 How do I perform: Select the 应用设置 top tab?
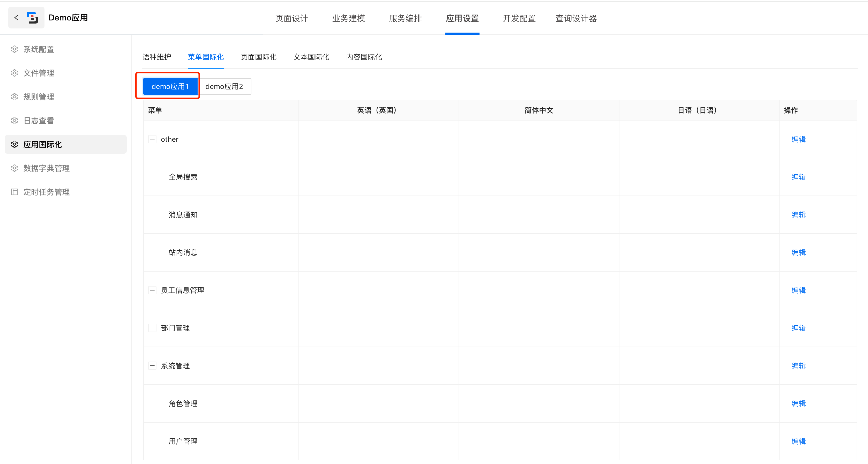click(462, 18)
